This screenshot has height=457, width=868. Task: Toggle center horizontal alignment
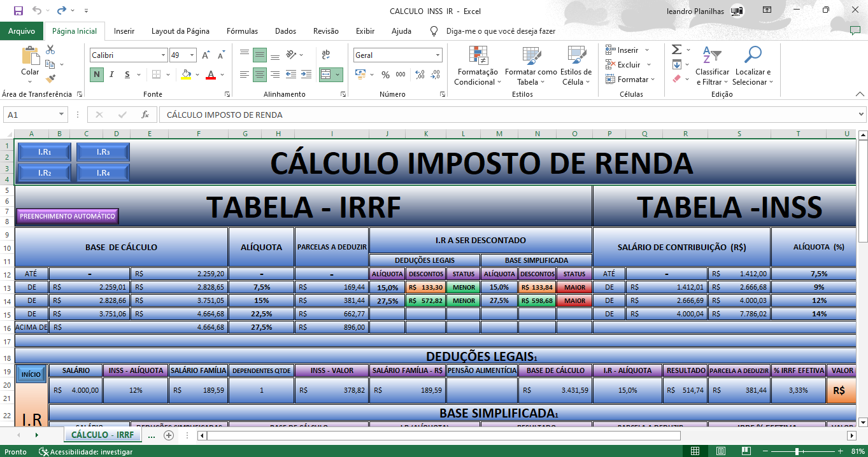pos(260,74)
